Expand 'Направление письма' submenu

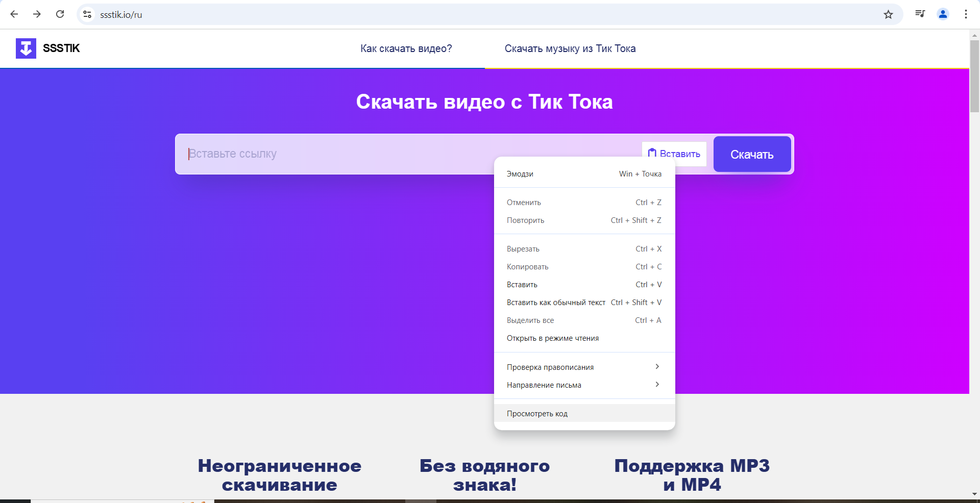pyautogui.click(x=584, y=385)
